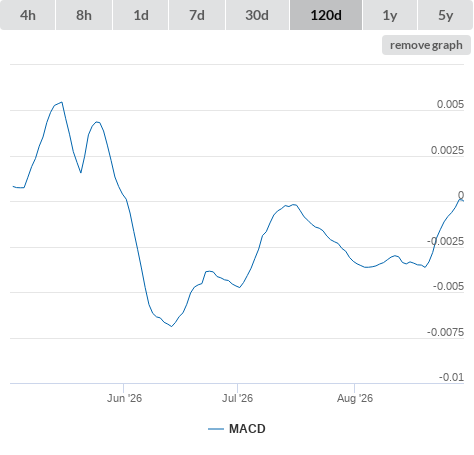Click the Jul '26 axis label
This screenshot has height=455, width=474.
(x=238, y=398)
